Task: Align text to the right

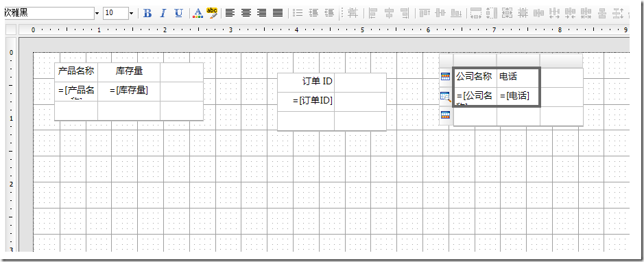Action: coord(261,13)
